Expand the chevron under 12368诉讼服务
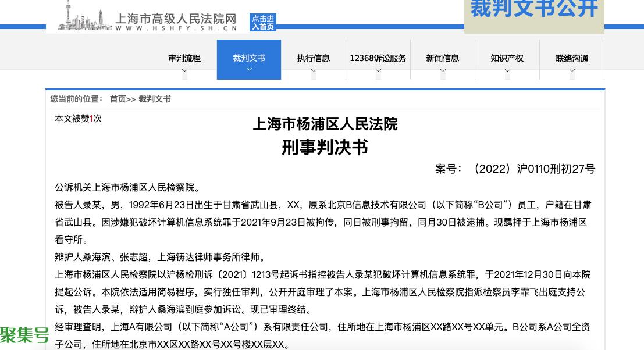 click(378, 71)
